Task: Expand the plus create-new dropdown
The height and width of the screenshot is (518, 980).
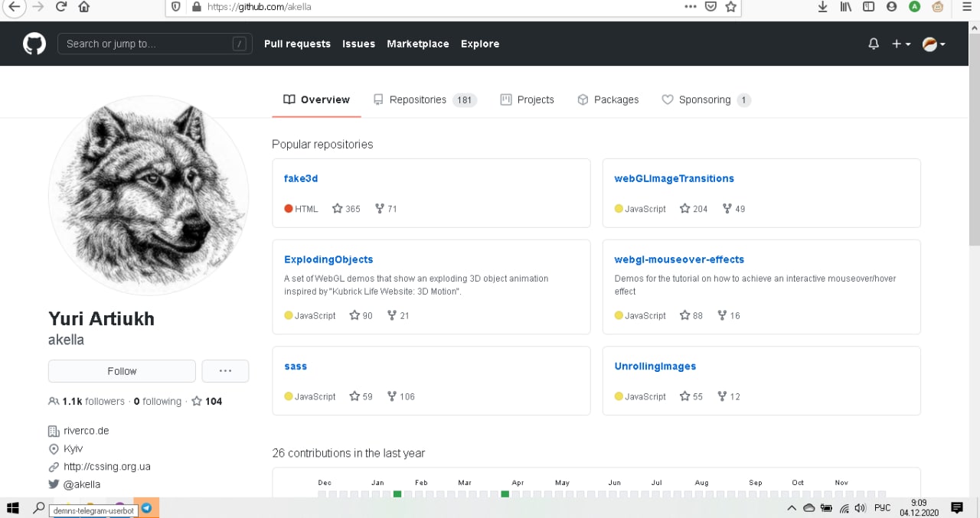Action: [x=901, y=44]
